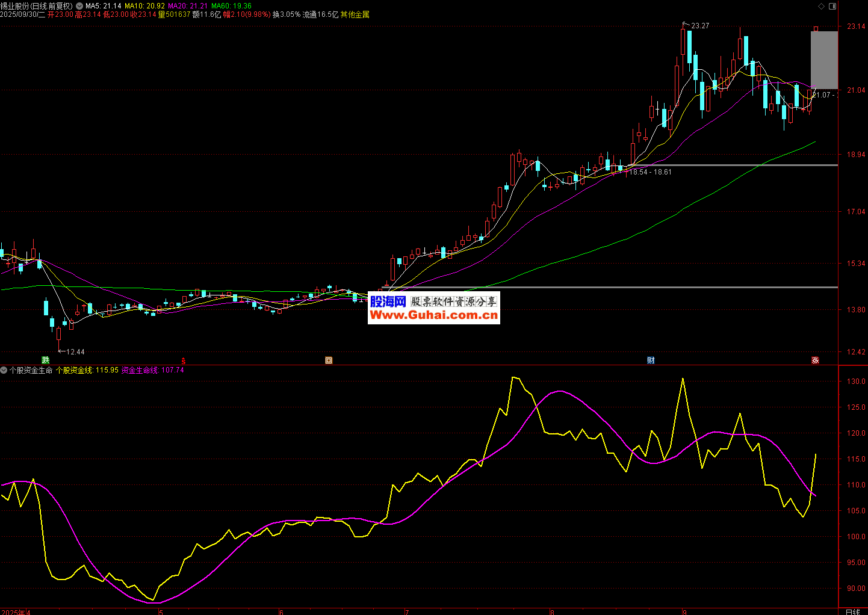Click the red 涨 event marker
The height and width of the screenshot is (615, 868).
coord(815,360)
